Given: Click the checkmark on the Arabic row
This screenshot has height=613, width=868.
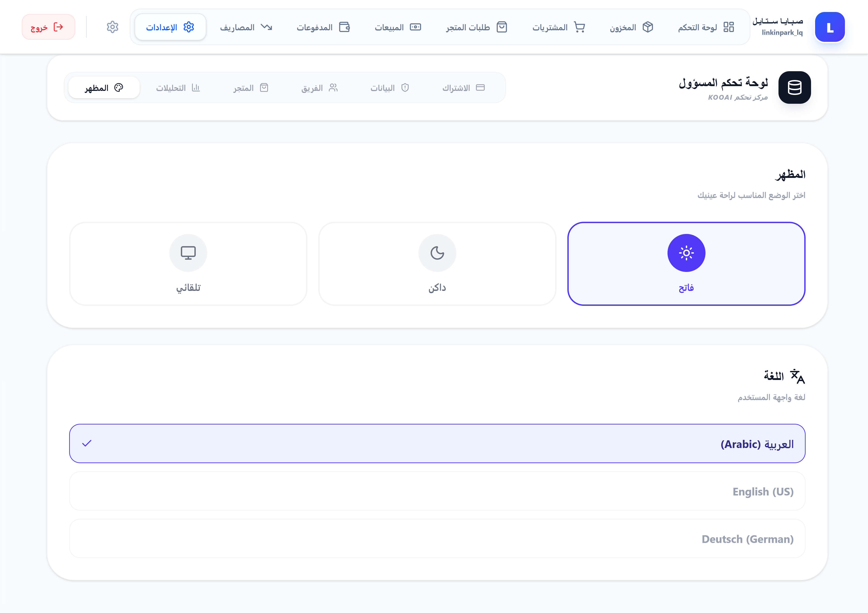Looking at the screenshot, I should (x=87, y=443).
